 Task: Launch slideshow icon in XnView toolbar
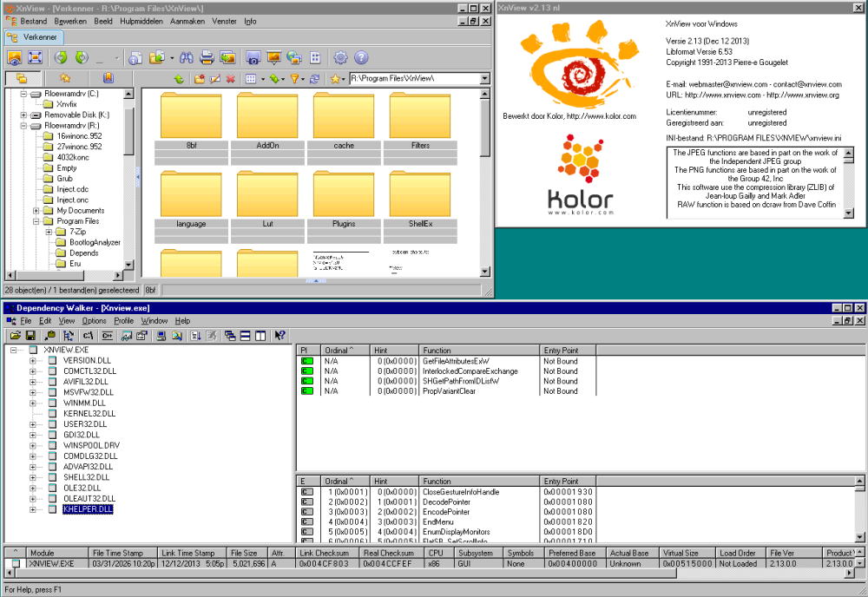(273, 57)
